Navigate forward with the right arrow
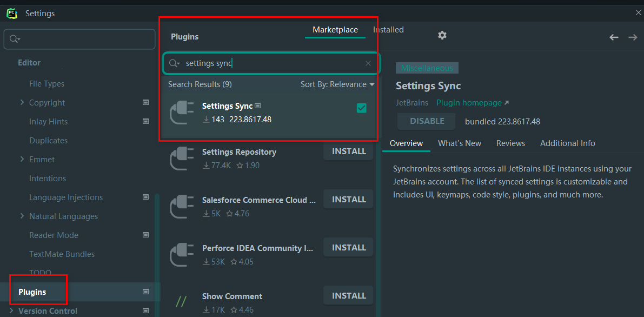Viewport: 644px width, 317px height. (x=633, y=37)
